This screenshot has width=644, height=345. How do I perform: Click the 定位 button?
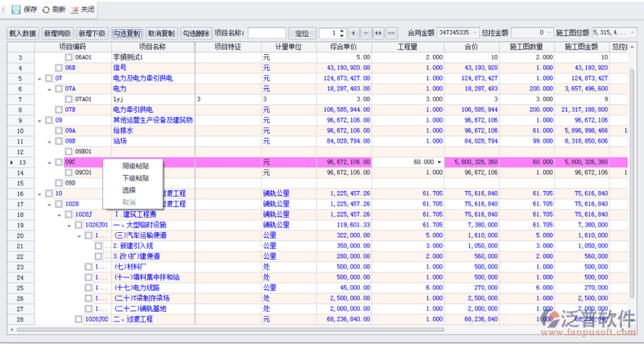click(x=303, y=34)
